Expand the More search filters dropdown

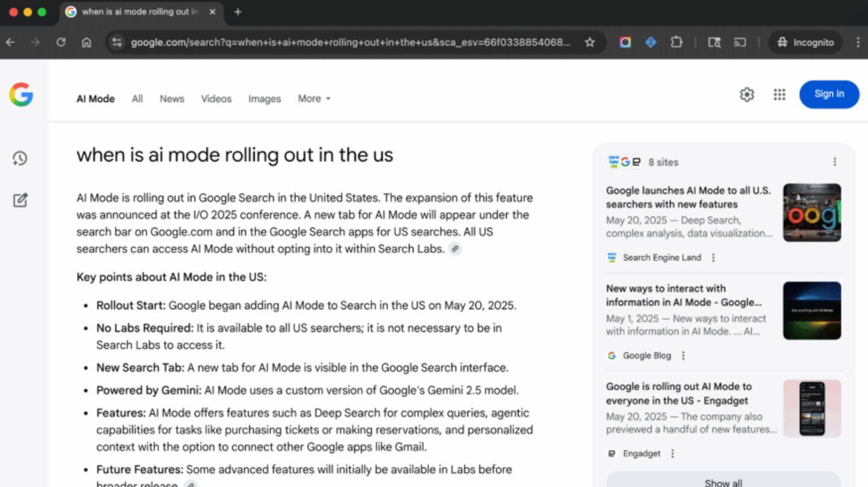(x=314, y=99)
